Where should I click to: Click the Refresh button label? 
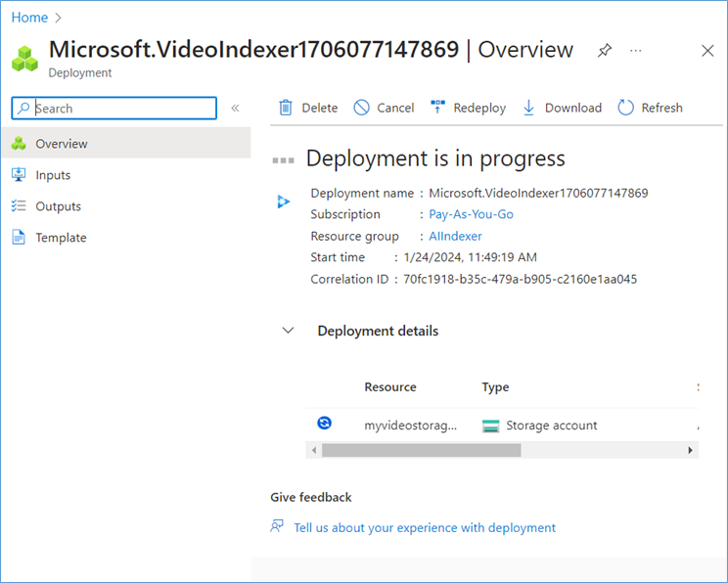(x=661, y=108)
